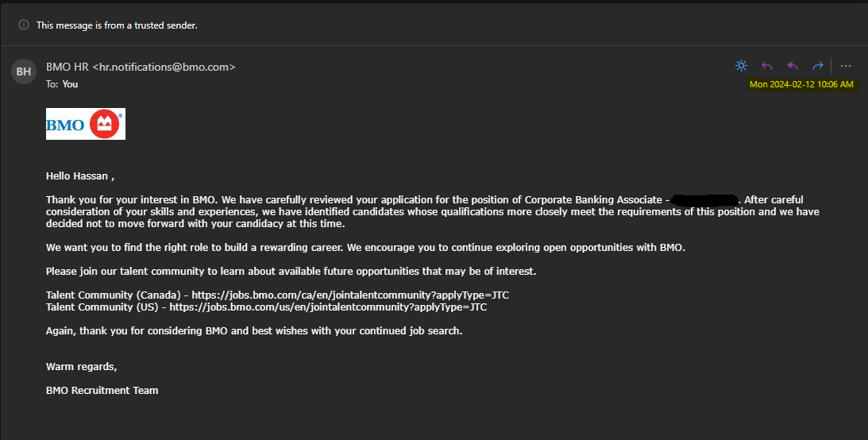Click the highlighted date Mon 2024-02-12 timestamp
The height and width of the screenshot is (440, 868).
click(801, 84)
